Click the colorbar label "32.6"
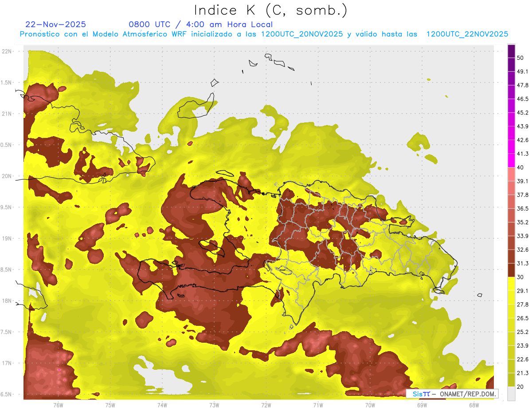 [x=522, y=250]
